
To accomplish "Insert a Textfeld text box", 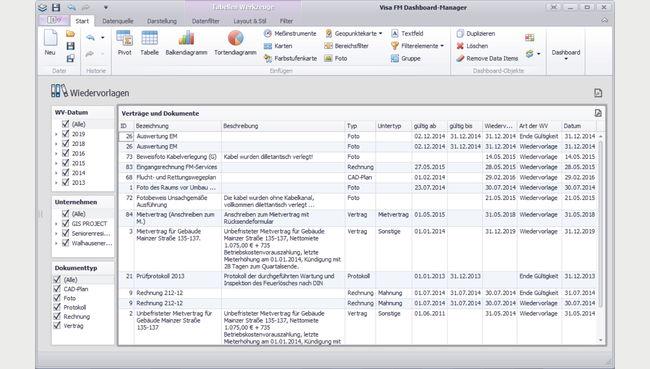I will (x=407, y=34).
